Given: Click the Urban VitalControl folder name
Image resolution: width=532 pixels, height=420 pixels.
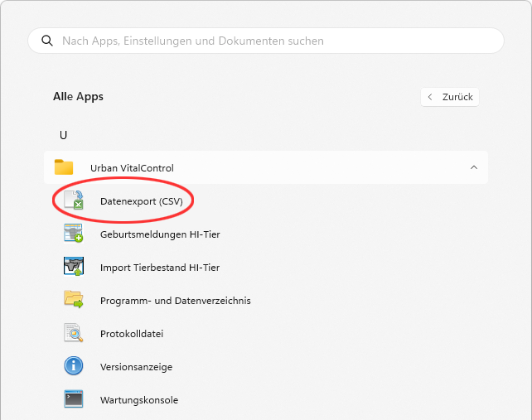Looking at the screenshot, I should point(132,168).
